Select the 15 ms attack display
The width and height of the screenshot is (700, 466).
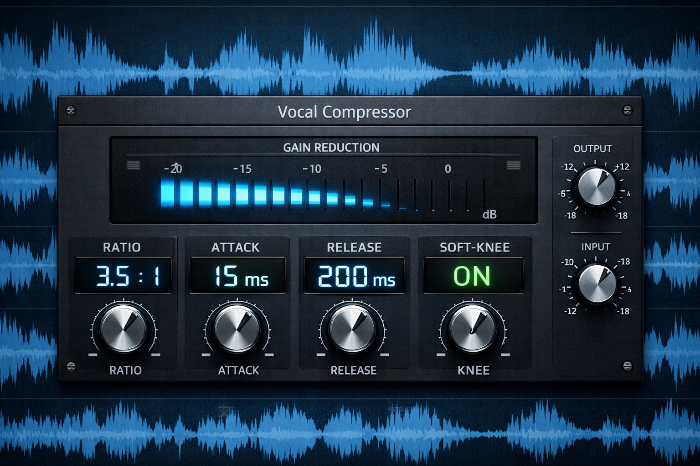click(x=238, y=275)
